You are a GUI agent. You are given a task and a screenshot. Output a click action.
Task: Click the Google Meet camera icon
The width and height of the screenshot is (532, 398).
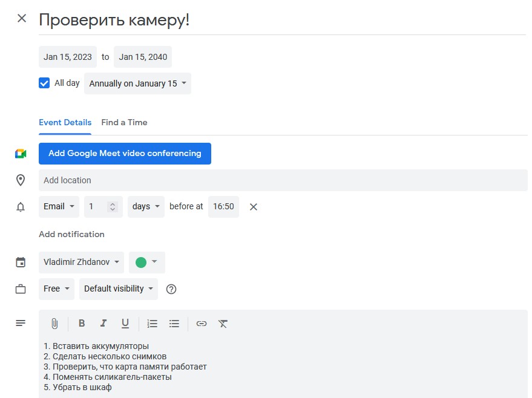[x=21, y=154]
